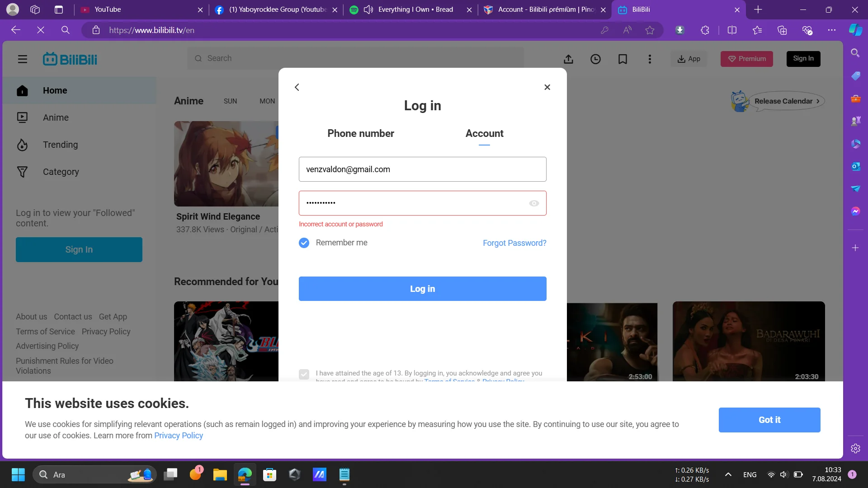Select the SUN anime schedule tab
Screen dimensions: 868x488
230,101
